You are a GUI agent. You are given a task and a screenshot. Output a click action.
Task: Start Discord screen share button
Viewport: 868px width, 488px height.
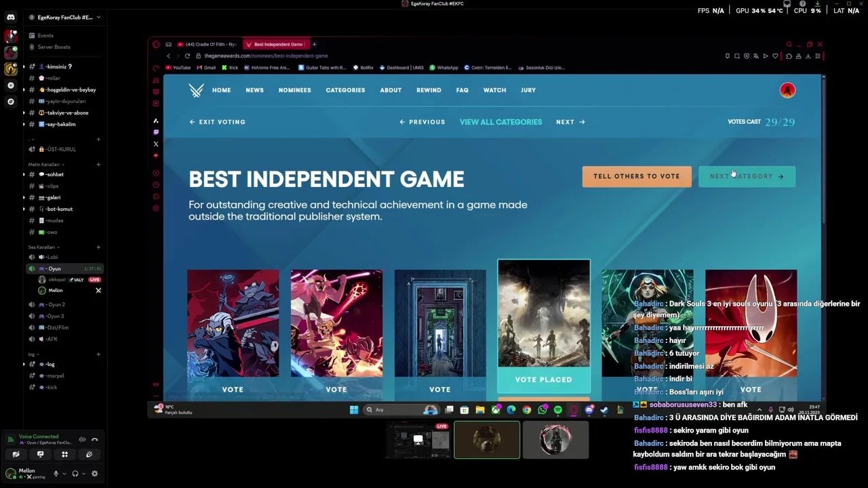(x=40, y=455)
